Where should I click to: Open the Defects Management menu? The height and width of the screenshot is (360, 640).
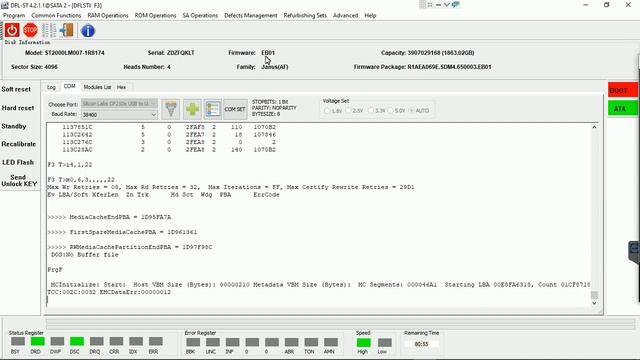(x=251, y=16)
